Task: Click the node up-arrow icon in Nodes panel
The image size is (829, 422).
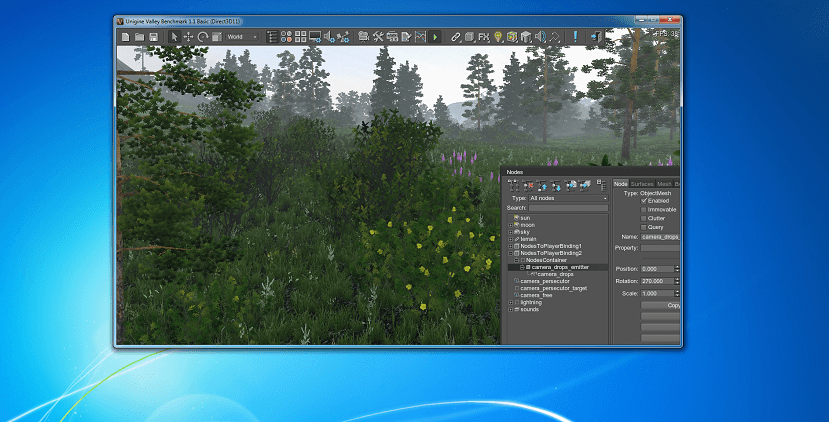Action: click(x=542, y=185)
